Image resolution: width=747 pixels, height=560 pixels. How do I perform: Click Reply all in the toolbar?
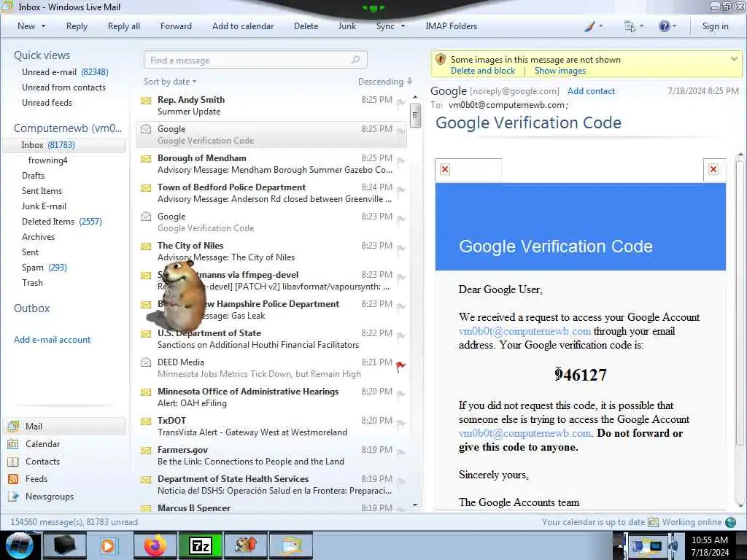124,26
